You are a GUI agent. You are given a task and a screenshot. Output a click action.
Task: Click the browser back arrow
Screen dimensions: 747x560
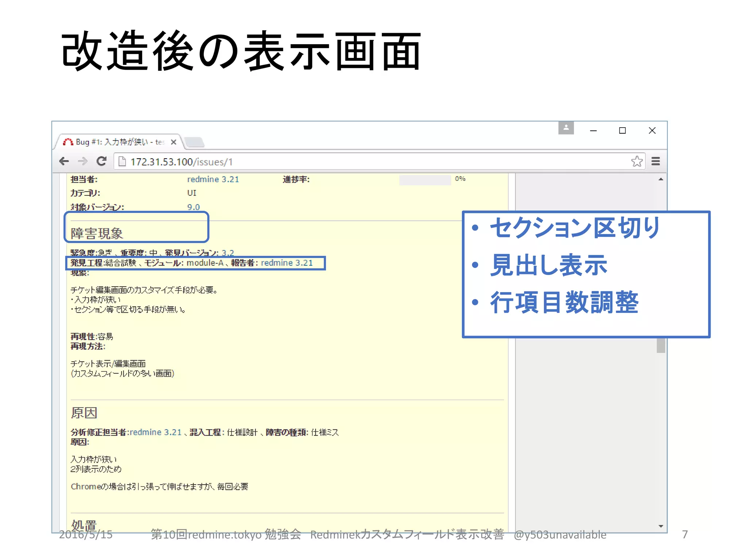[64, 161]
